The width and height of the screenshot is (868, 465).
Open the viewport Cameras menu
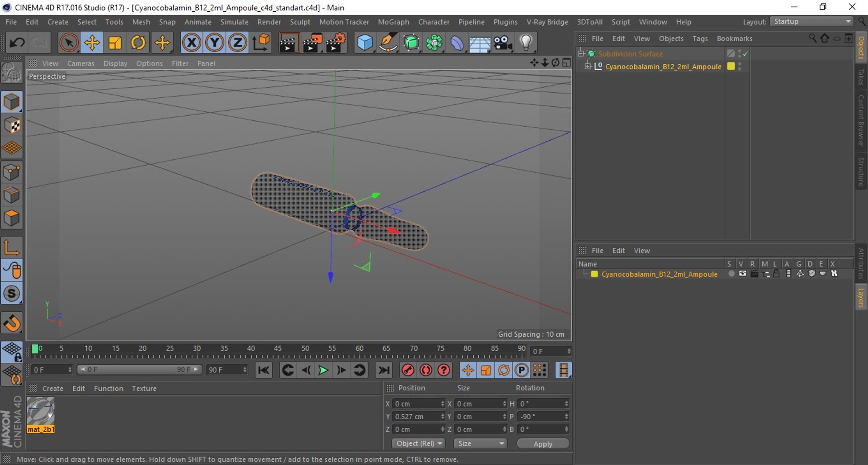click(81, 63)
